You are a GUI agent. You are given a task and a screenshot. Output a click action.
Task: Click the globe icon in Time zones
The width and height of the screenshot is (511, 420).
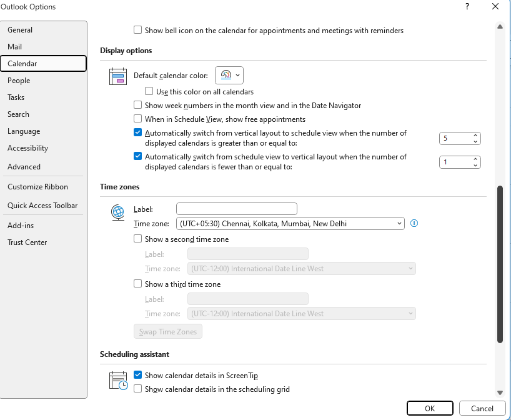coord(117,212)
